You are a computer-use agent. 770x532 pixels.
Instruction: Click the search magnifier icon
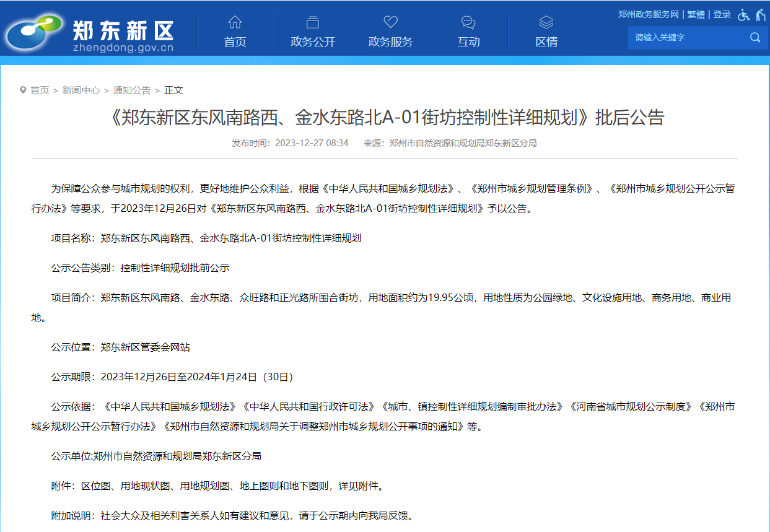(x=755, y=38)
